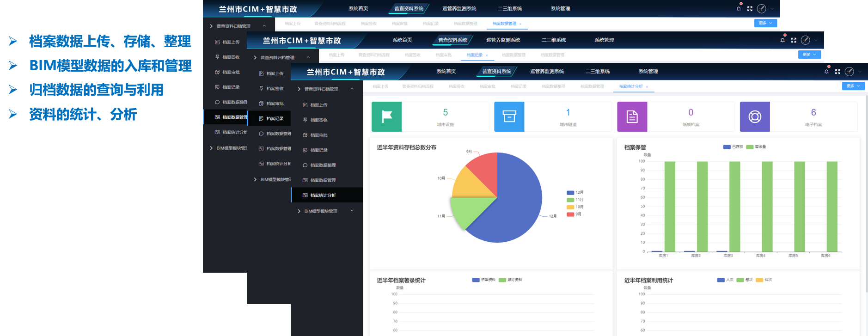868x336 pixels.
Task: Toggle the 人次 legend in 档案利用统计 chart
Action: tap(725, 280)
